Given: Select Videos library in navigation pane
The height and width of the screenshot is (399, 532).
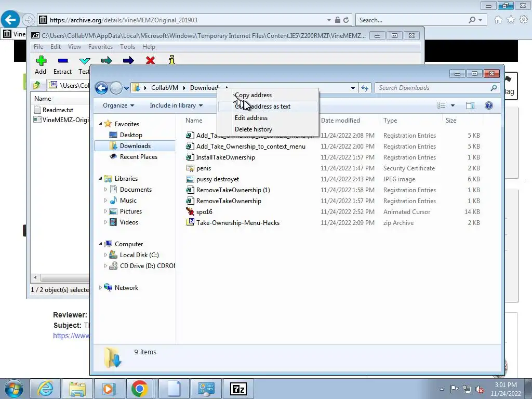Looking at the screenshot, I should (x=129, y=222).
